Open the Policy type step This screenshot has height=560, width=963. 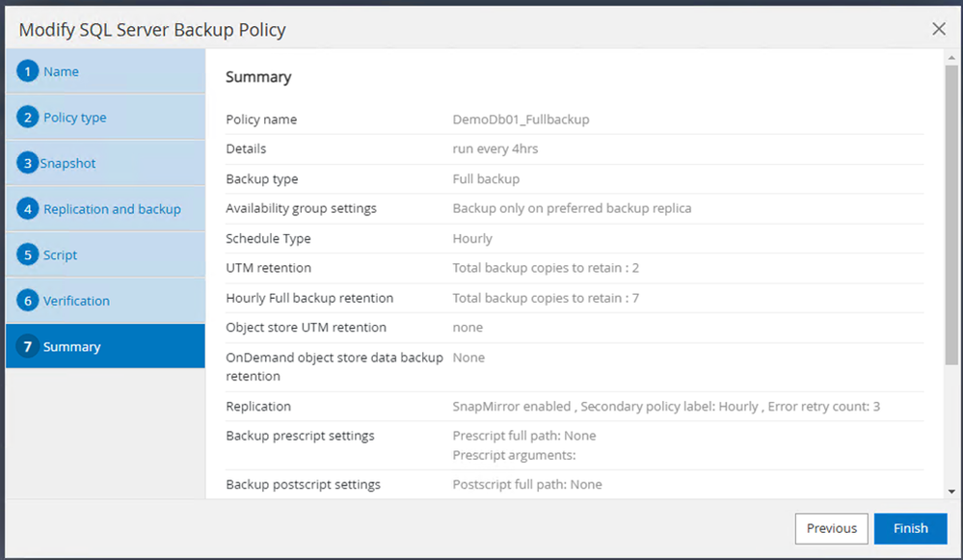75,118
